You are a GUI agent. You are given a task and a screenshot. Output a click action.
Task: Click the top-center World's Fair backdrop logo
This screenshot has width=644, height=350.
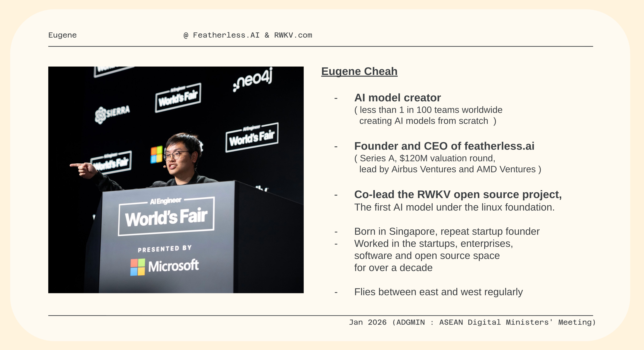pos(178,98)
